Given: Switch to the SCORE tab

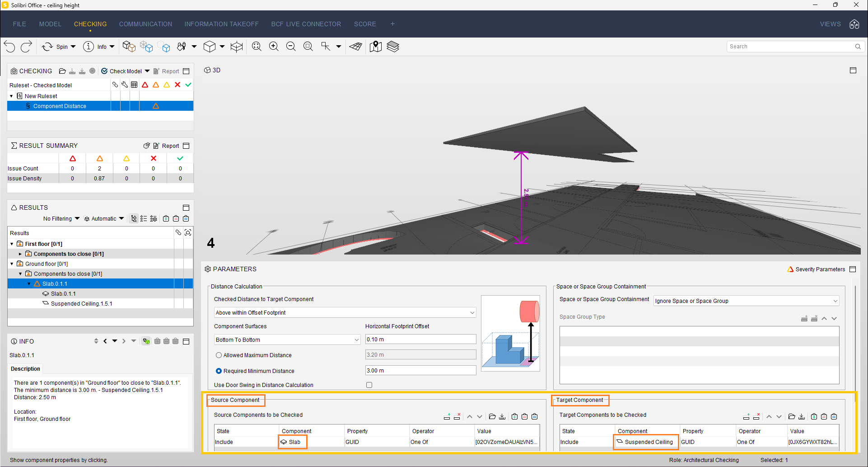Looking at the screenshot, I should (x=365, y=24).
